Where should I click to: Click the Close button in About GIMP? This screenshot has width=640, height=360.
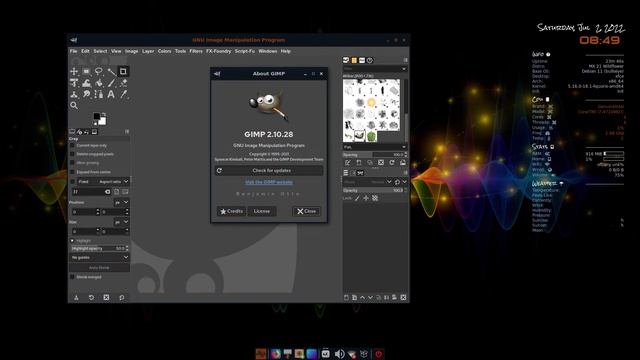click(307, 211)
